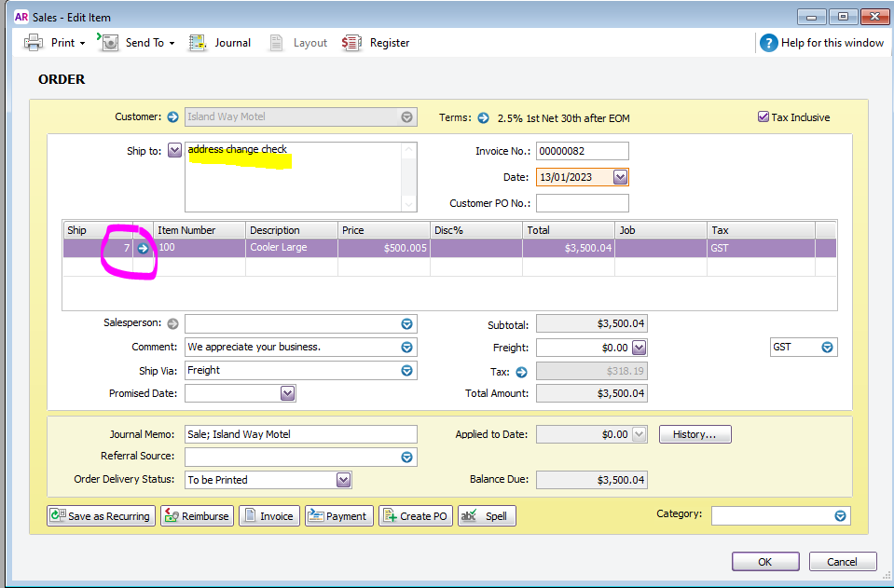Open the Journal toolbar icon
The height and width of the screenshot is (588, 894).
(x=198, y=43)
